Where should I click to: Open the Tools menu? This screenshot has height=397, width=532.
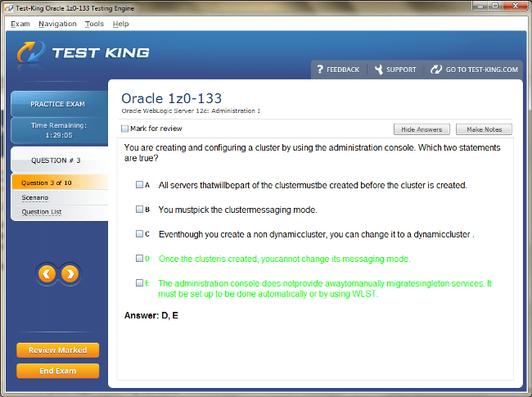click(x=94, y=24)
